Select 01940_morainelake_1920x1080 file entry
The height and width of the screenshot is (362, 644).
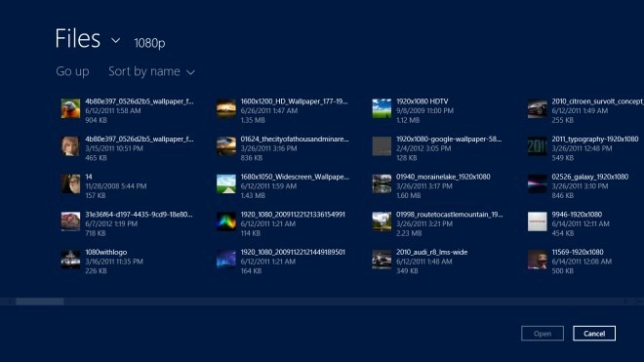pos(438,185)
